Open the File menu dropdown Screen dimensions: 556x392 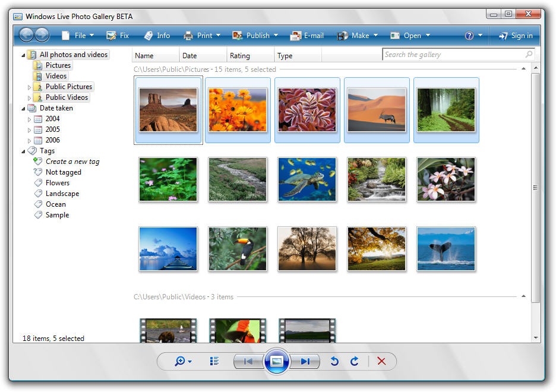(x=78, y=36)
